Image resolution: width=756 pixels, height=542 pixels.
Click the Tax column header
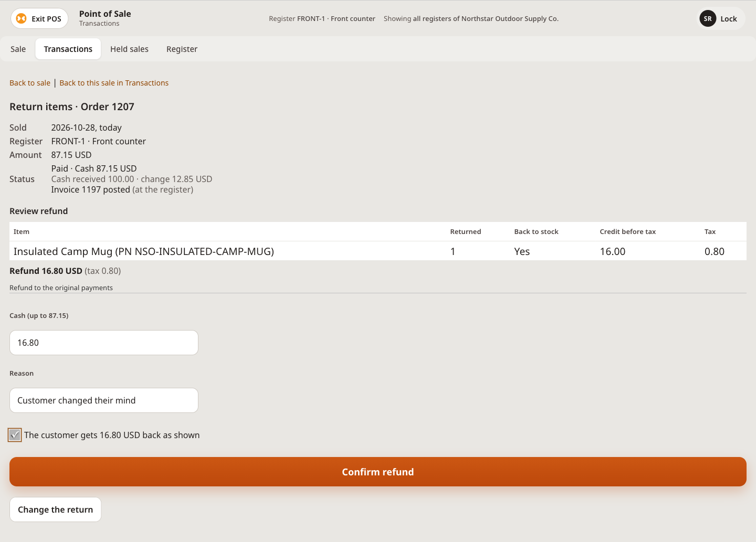(x=710, y=232)
